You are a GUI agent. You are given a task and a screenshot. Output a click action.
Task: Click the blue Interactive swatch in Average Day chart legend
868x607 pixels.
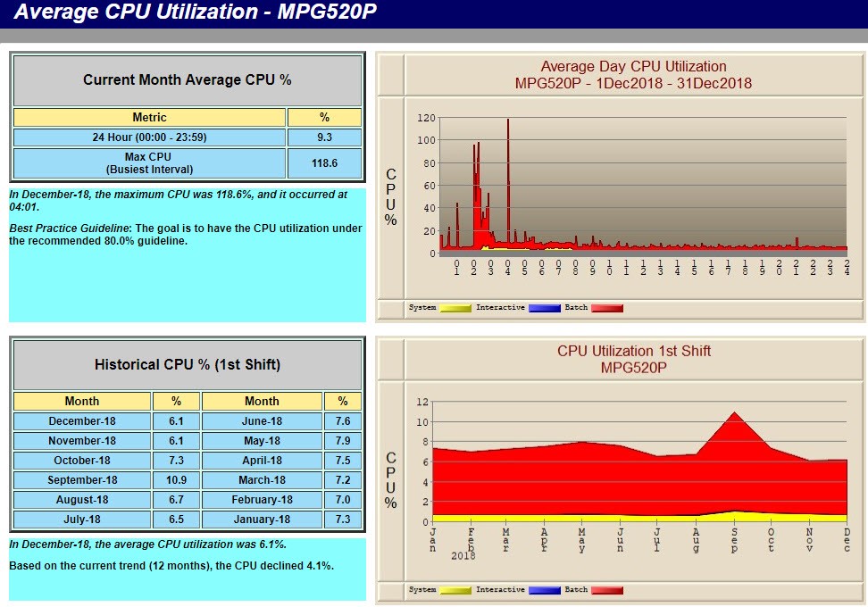pyautogui.click(x=545, y=308)
